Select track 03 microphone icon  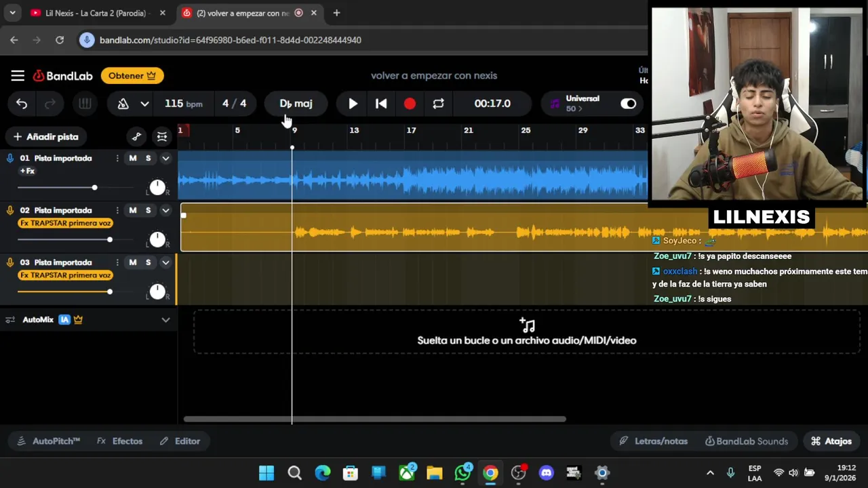[x=10, y=263]
